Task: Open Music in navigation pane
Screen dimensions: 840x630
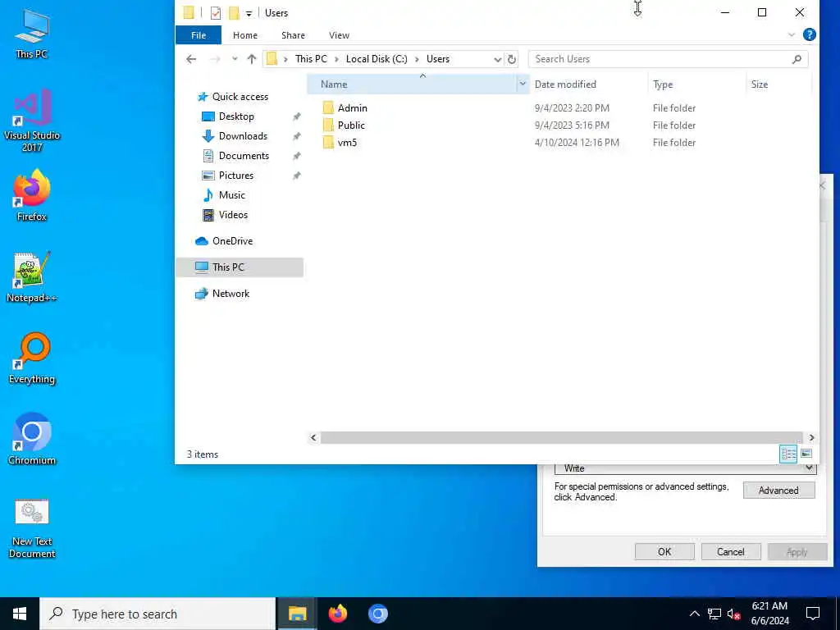Action: 231,195
